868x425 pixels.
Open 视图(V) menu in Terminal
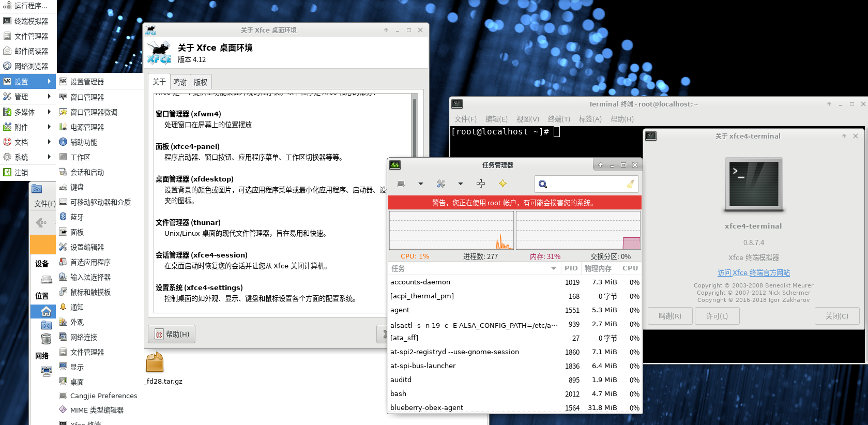click(x=528, y=119)
